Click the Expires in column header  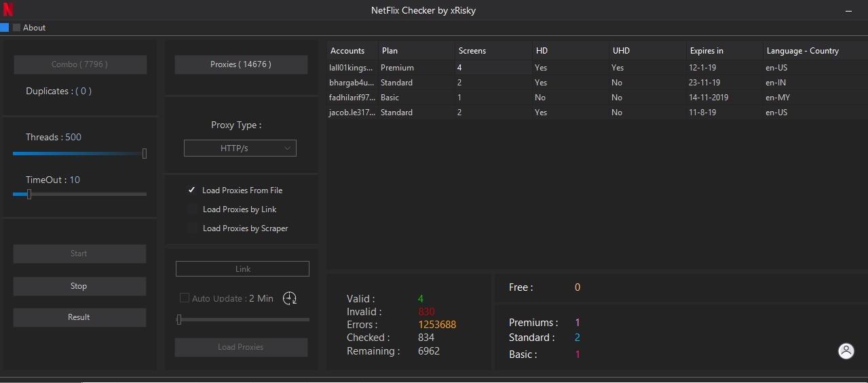725,51
